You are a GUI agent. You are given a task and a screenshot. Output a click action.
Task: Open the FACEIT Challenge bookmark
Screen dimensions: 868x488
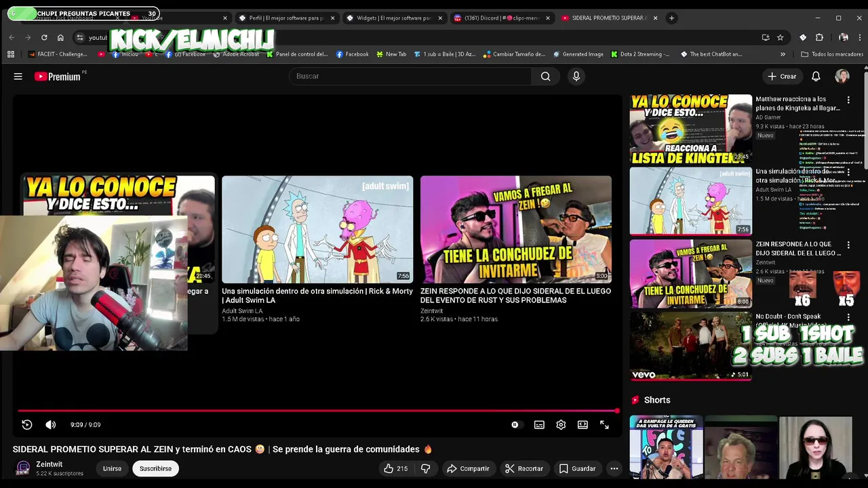[x=56, y=54]
